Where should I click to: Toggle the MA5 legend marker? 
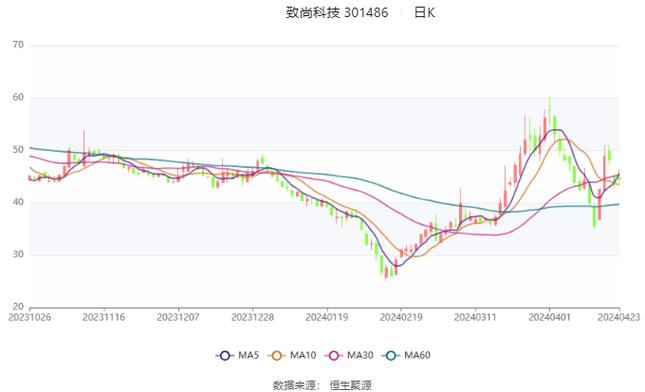click(x=225, y=355)
